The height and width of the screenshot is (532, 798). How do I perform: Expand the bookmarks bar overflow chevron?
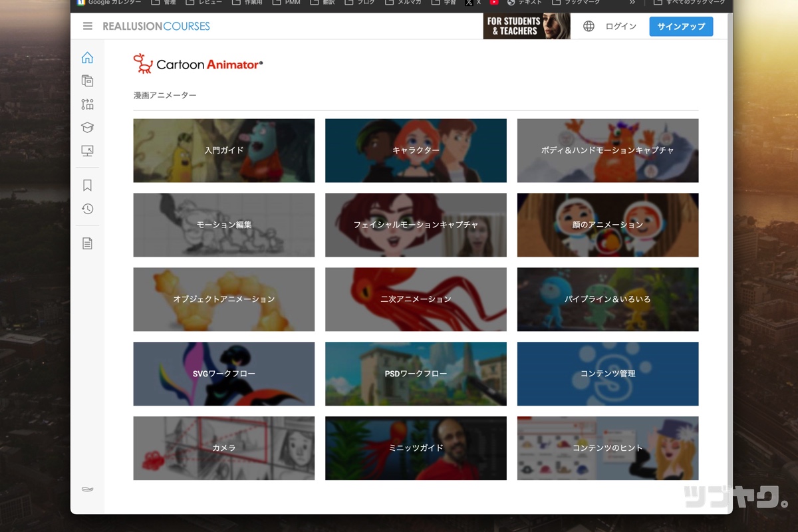pos(632,3)
